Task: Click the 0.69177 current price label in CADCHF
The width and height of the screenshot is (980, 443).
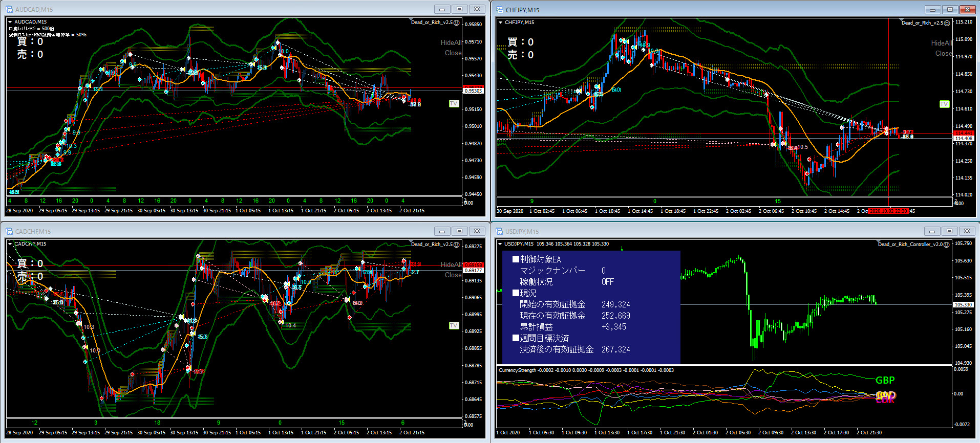Action: (x=473, y=270)
